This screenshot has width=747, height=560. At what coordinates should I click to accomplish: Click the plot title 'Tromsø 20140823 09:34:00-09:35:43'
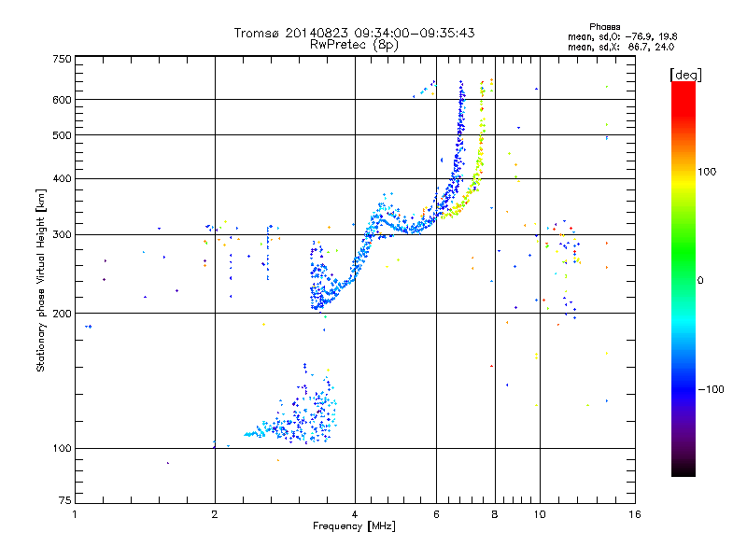354,33
